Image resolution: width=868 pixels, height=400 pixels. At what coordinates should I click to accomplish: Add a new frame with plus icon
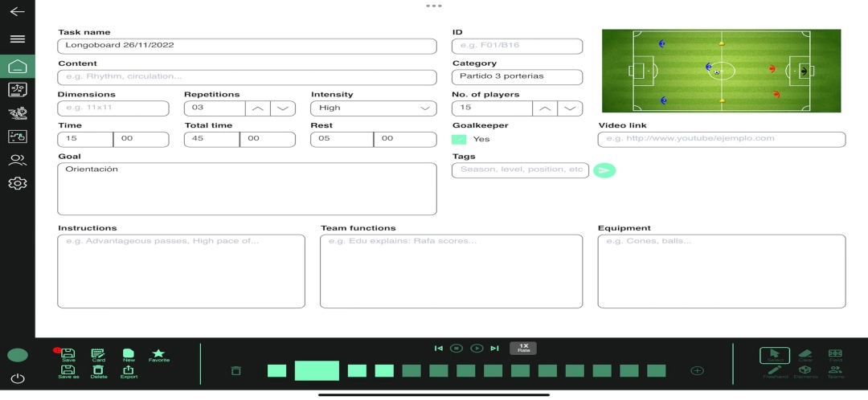coord(697,370)
